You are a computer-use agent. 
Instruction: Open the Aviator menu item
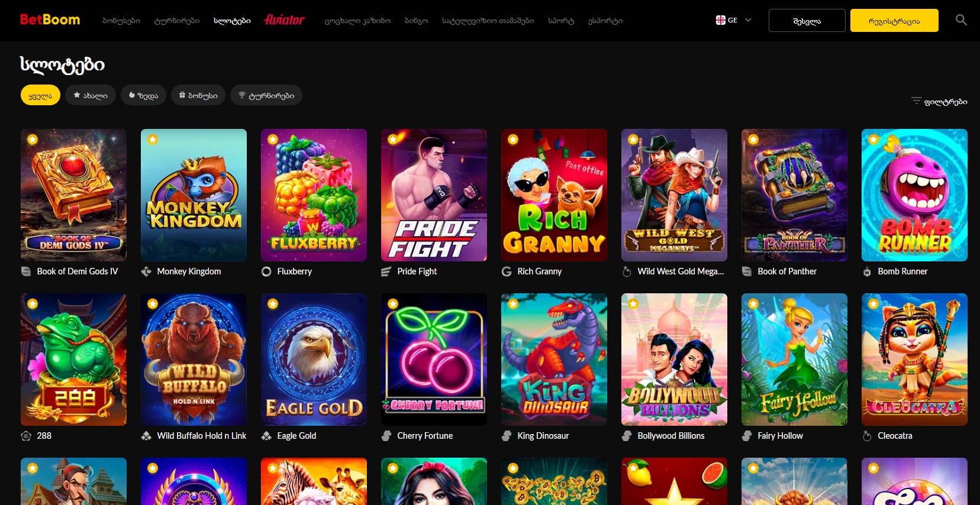(284, 20)
